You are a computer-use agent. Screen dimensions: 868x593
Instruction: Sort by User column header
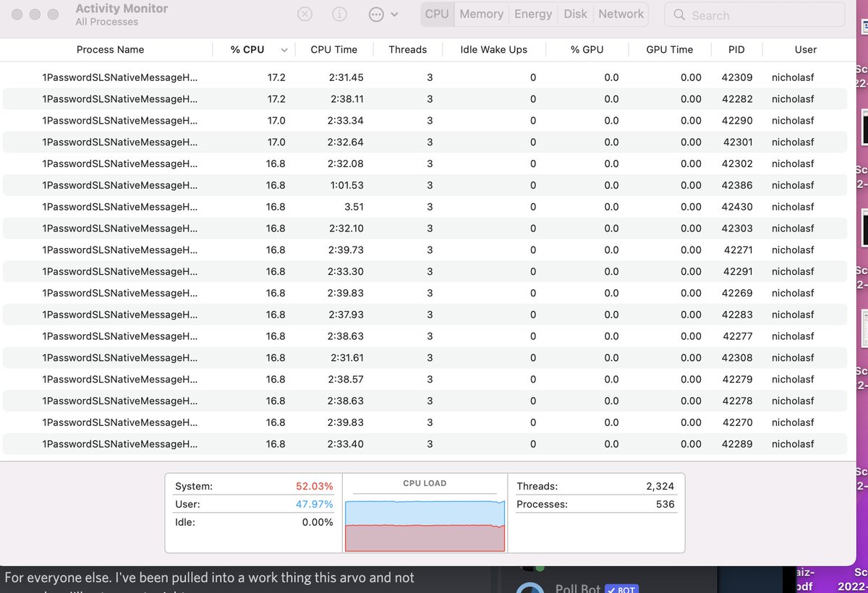coord(805,50)
